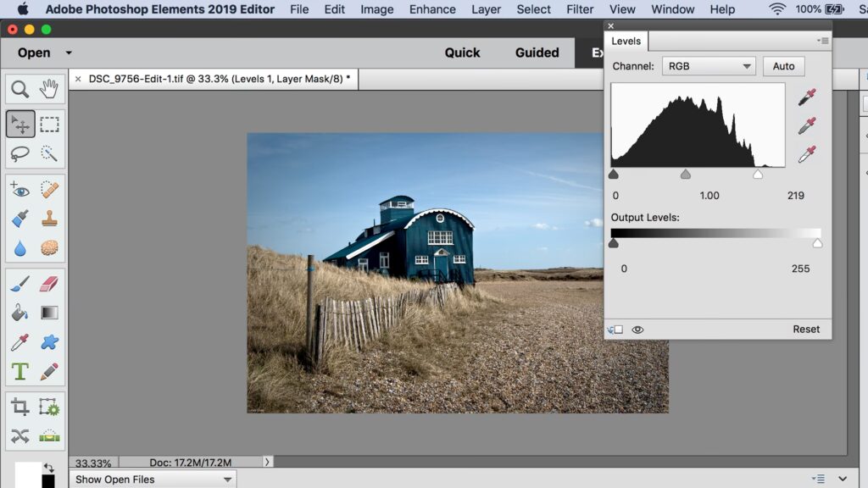Toggle Levels layer visibility eye icon
868x488 pixels.
click(x=637, y=330)
